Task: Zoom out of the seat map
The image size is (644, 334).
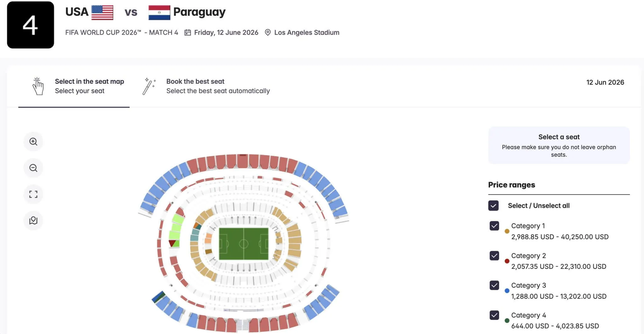Action: coord(33,168)
